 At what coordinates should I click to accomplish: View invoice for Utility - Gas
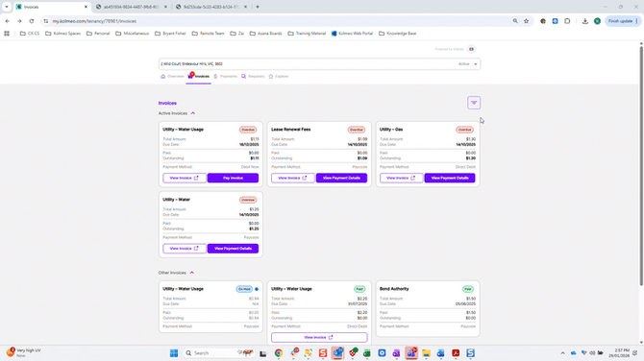point(401,178)
